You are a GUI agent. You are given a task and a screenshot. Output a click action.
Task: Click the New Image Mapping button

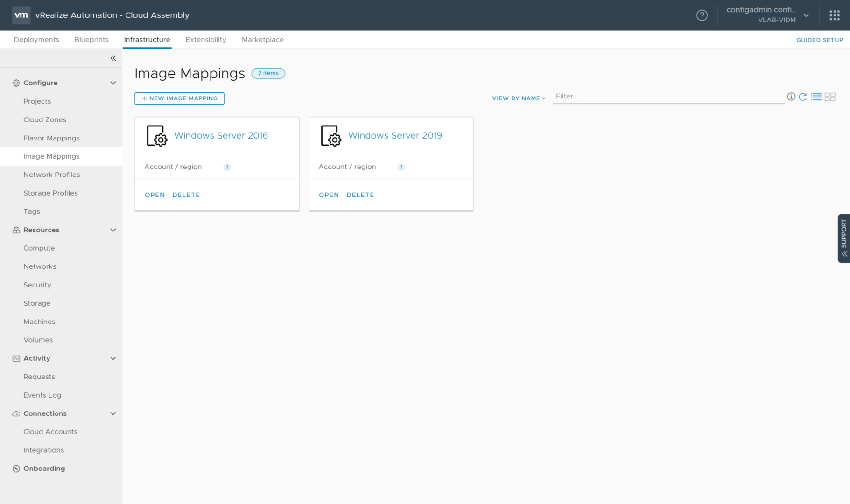click(x=179, y=98)
